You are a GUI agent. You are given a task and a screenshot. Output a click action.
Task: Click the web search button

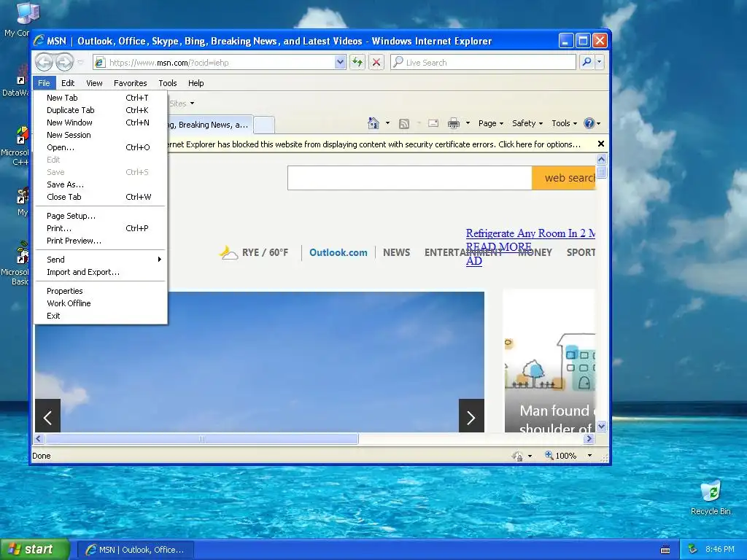564,178
